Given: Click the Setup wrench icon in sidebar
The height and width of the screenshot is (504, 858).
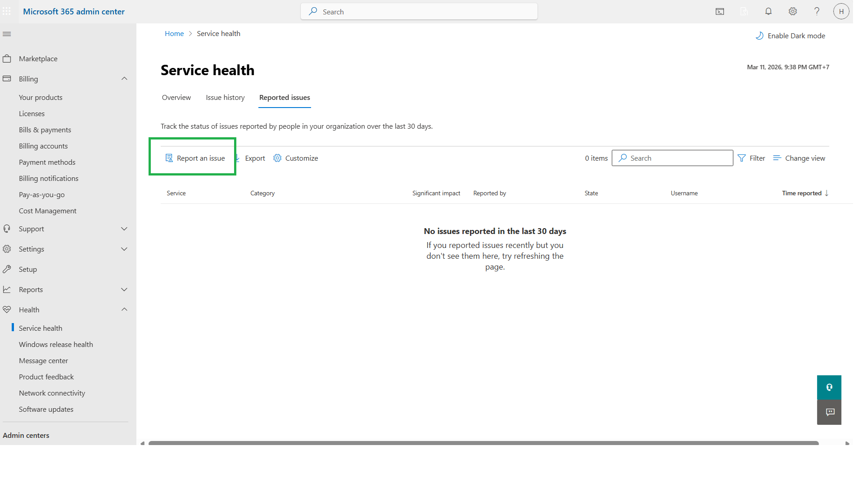Looking at the screenshot, I should [x=7, y=269].
